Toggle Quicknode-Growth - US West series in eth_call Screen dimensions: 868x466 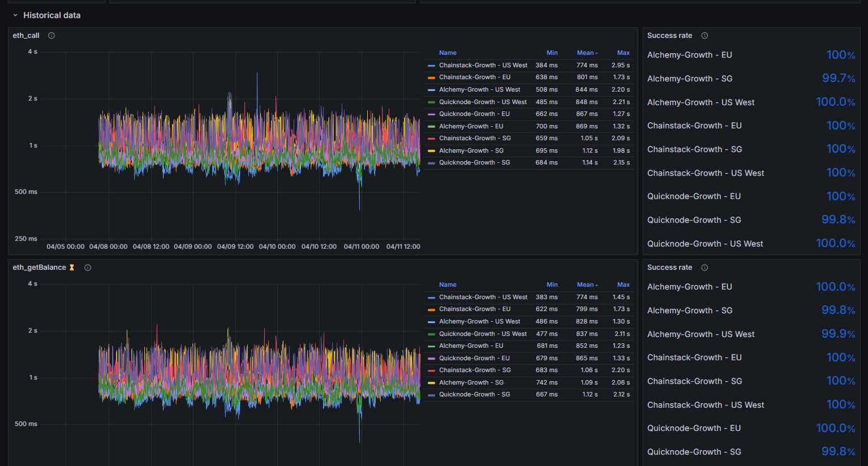[483, 102]
